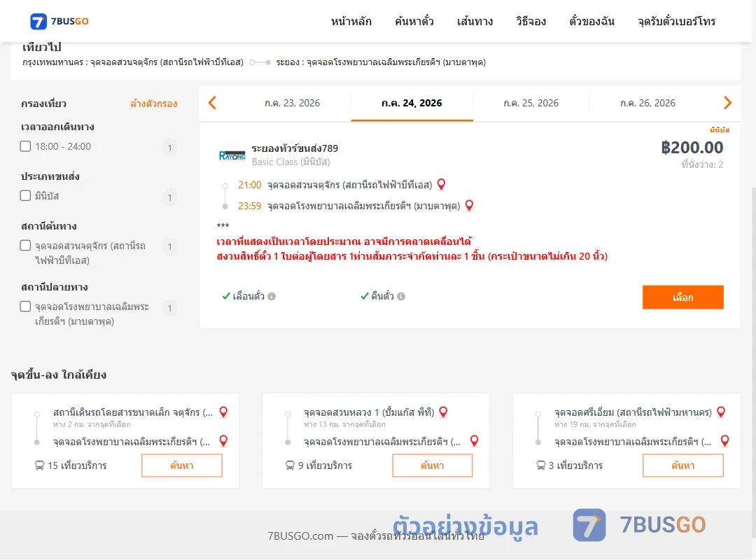Tick the destination station โรงพยาบาลเฉลิมพระเกียรติฯ checkbox
Screen dimensions: 756x560
pyautogui.click(x=26, y=307)
